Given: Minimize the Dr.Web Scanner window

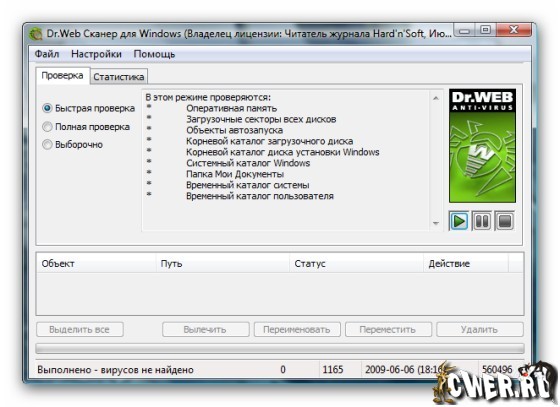Looking at the screenshot, I should [x=464, y=30].
